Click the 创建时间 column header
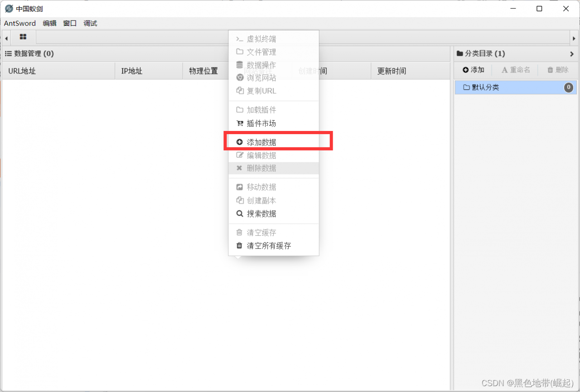The width and height of the screenshot is (580, 392). [331, 71]
